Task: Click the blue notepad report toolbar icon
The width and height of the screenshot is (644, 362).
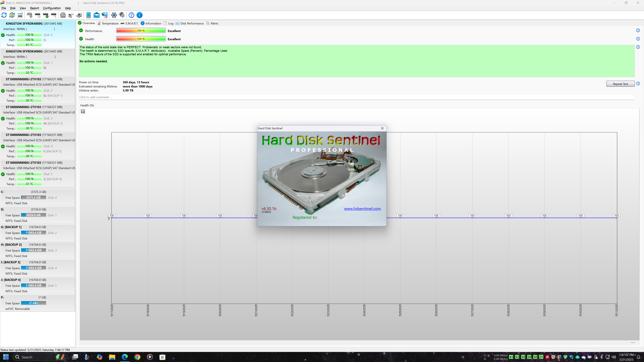Action: (89, 15)
